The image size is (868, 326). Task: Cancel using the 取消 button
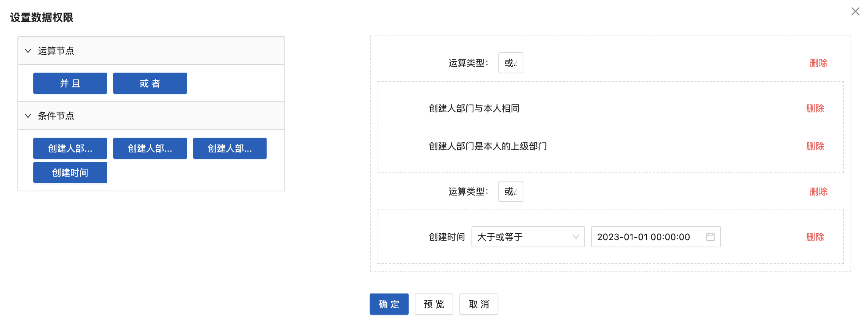click(479, 304)
